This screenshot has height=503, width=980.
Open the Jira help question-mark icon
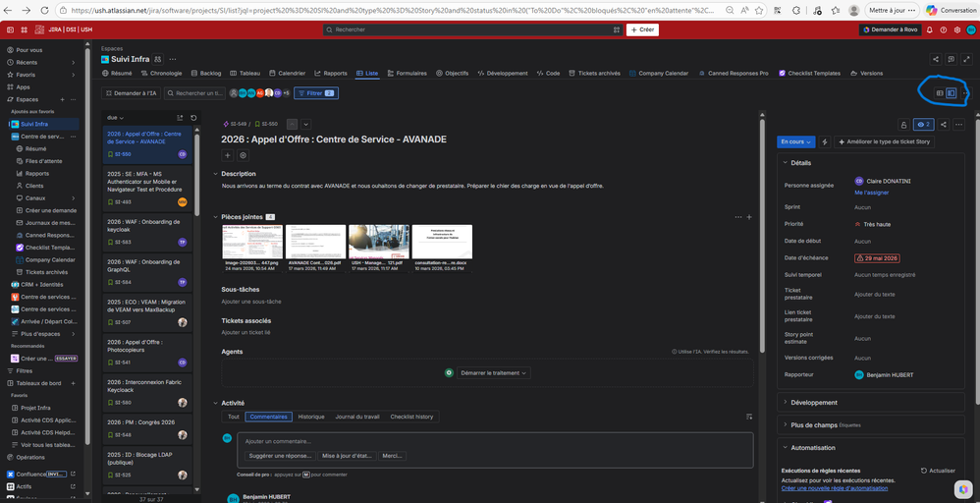pyautogui.click(x=943, y=29)
